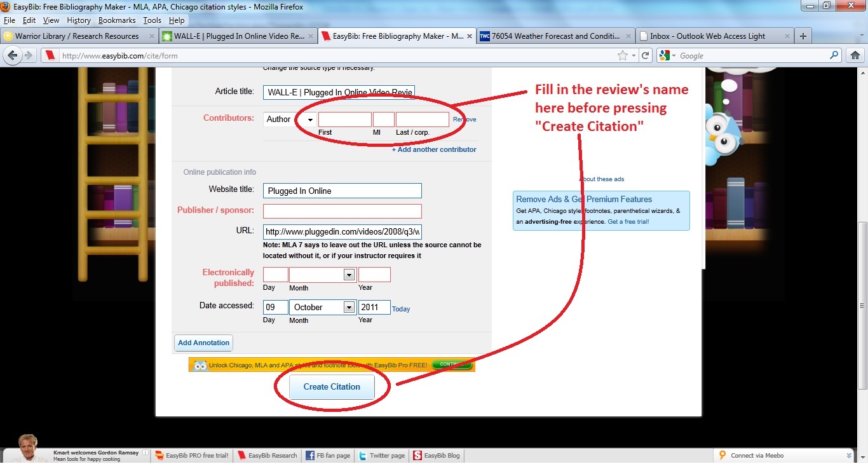Click Continue in the EasyBib Pro banner
This screenshot has width=868, height=464.
point(452,365)
